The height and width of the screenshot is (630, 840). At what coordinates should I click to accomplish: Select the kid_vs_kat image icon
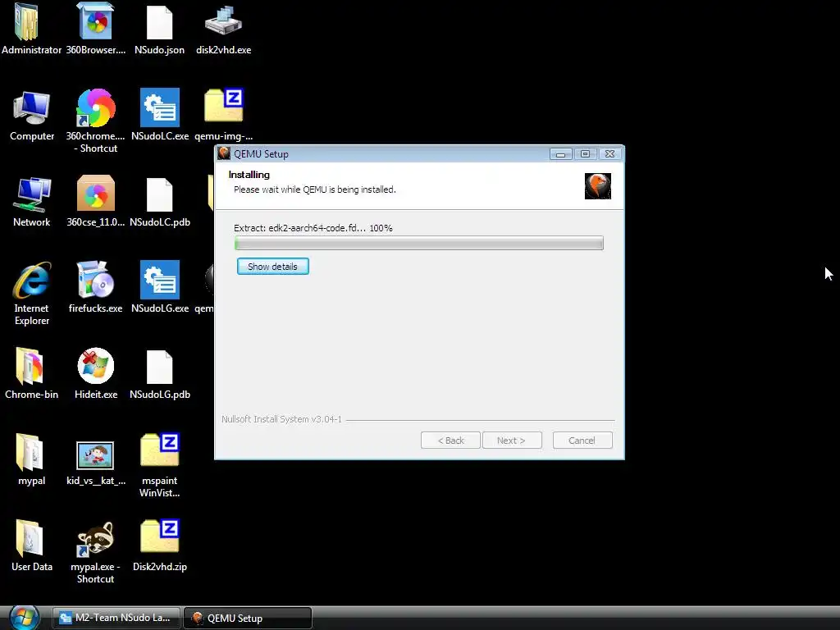point(95,455)
